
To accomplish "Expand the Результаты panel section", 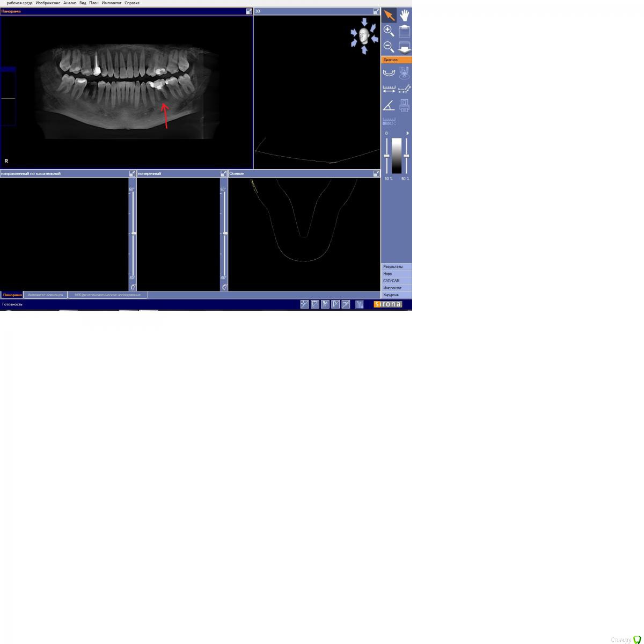I will click(x=396, y=267).
